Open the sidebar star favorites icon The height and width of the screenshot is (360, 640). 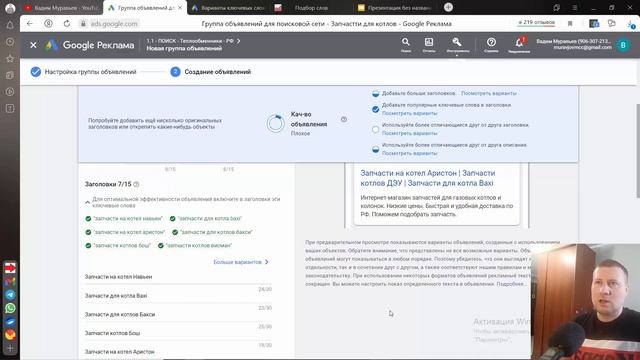10,58
